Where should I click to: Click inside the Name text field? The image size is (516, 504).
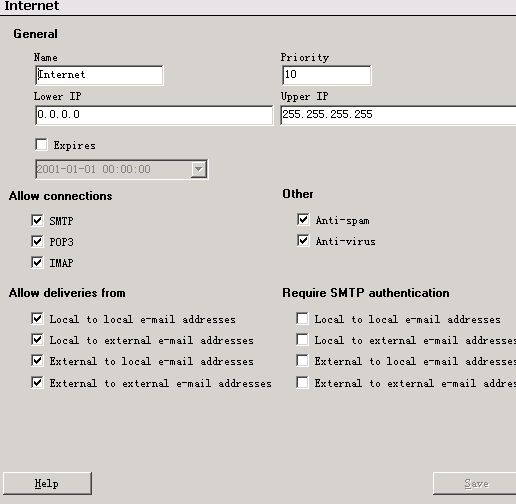[99, 75]
